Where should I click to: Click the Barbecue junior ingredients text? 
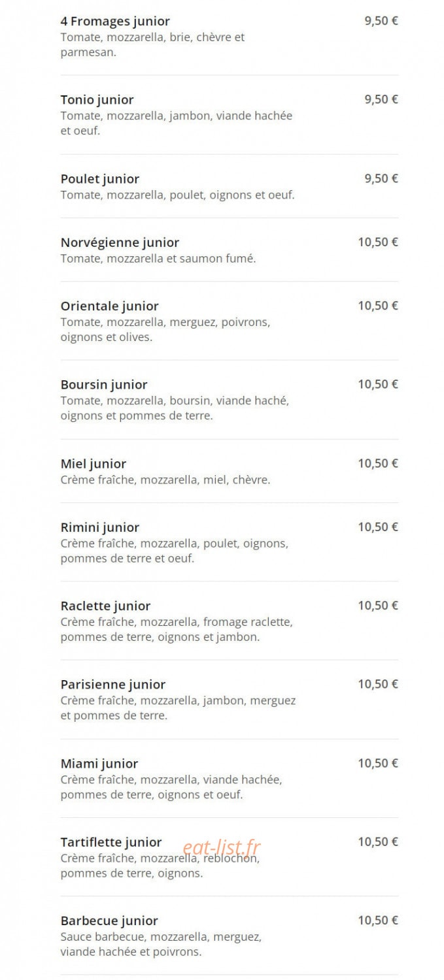coord(162,945)
